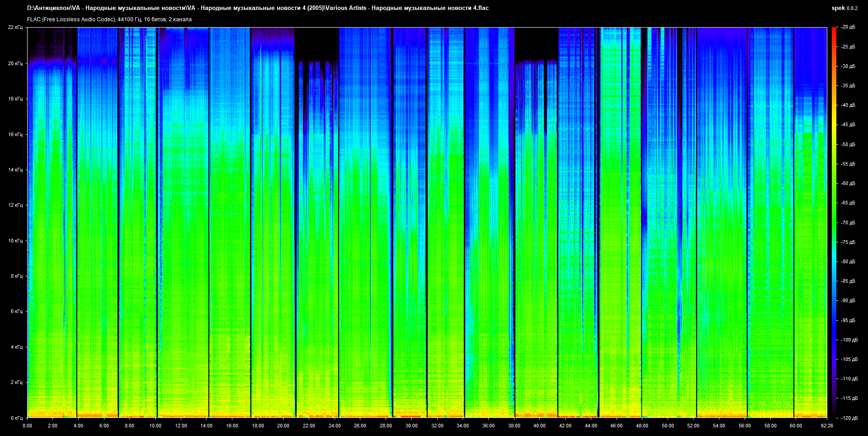Click the 10:00 mark on time axis

pos(155,426)
